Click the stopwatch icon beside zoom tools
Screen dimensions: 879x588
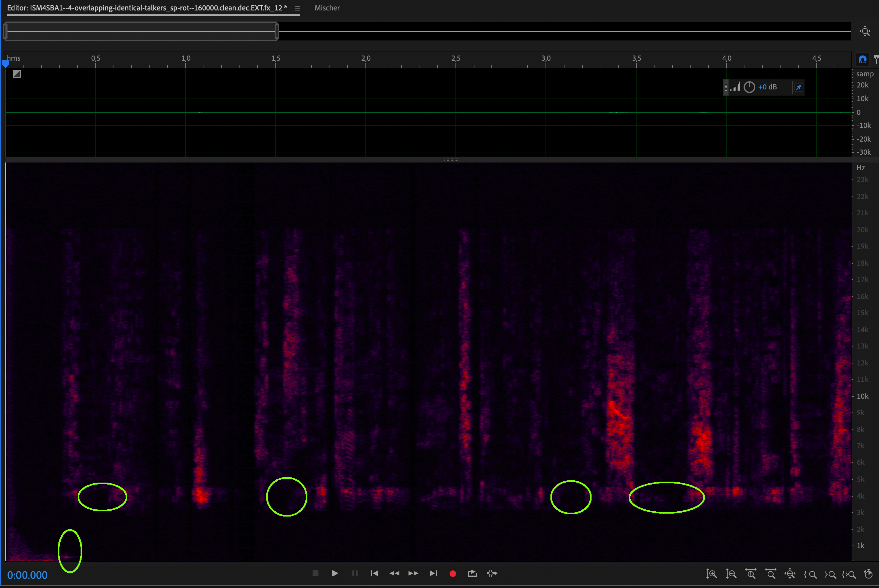868,574
